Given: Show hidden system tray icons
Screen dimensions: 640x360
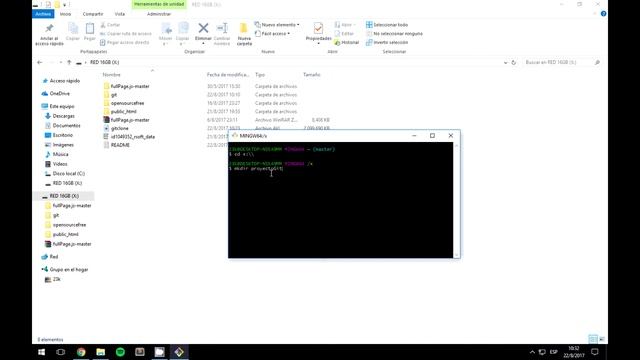Looking at the screenshot, I should tap(532, 352).
